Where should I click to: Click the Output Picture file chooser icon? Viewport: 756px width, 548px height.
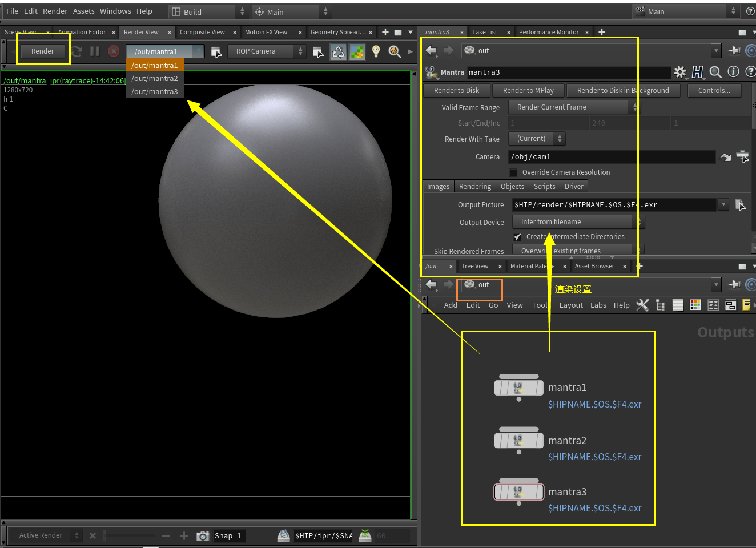(x=741, y=205)
